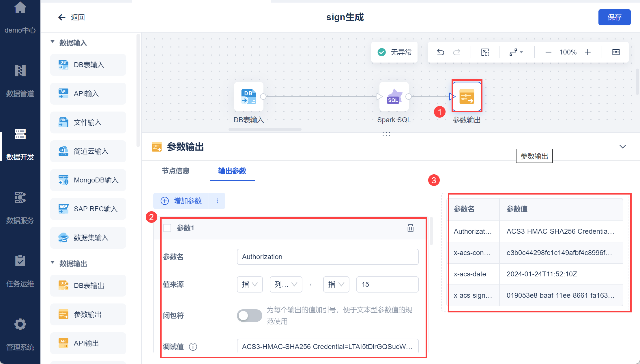Click the 参数名 input field with Authorization
This screenshot has height=364, width=640.
[x=328, y=257]
